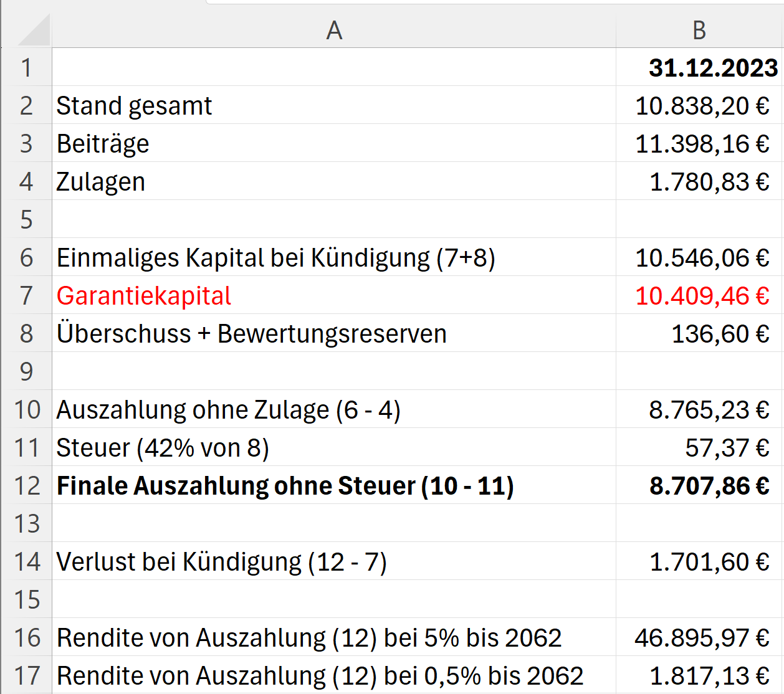Select the 'Stand gesamt' cell
The image size is (784, 694).
[135, 106]
